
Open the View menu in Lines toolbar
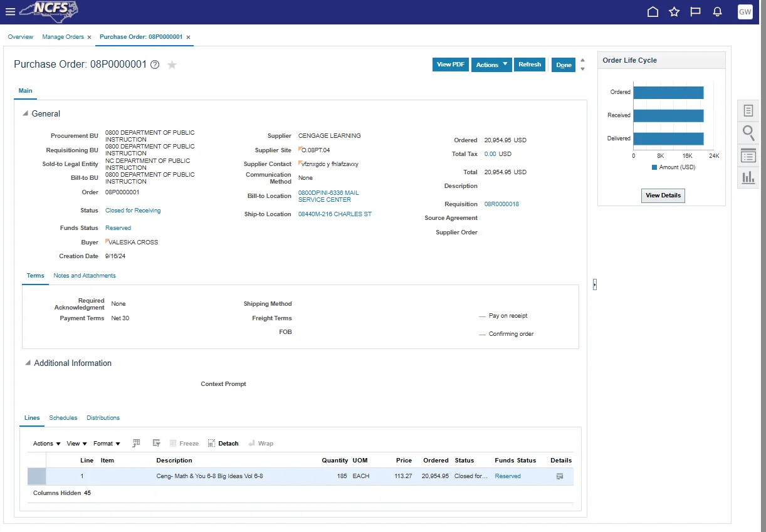[76, 444]
